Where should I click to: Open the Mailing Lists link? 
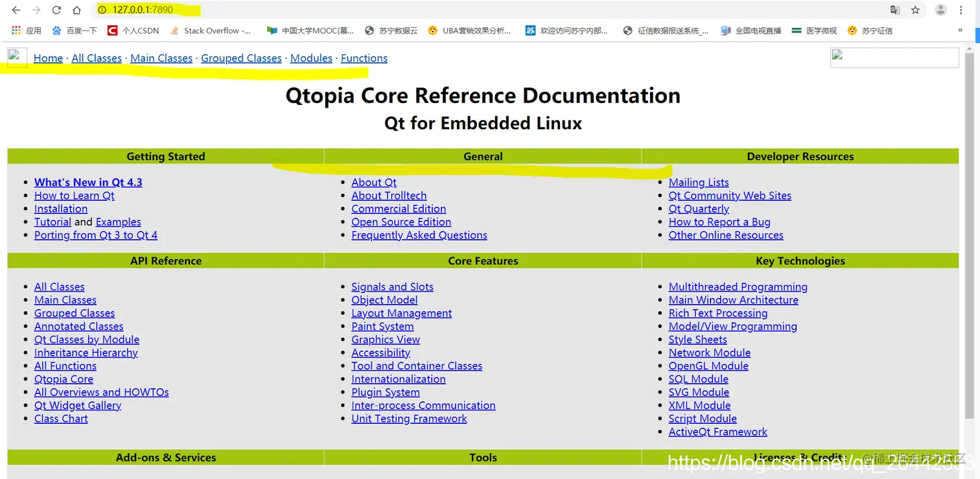pyautogui.click(x=699, y=182)
